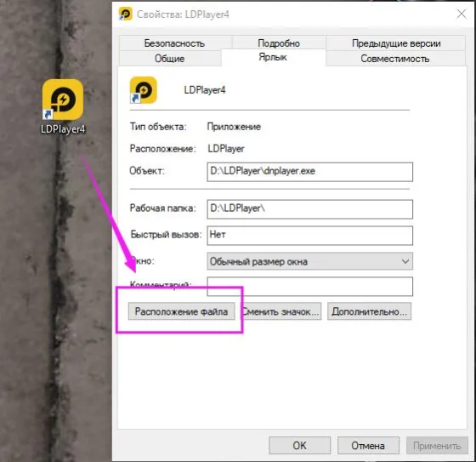Image resolution: width=476 pixels, height=462 pixels.
Task: Open the Дополнительно advanced settings
Action: (369, 311)
